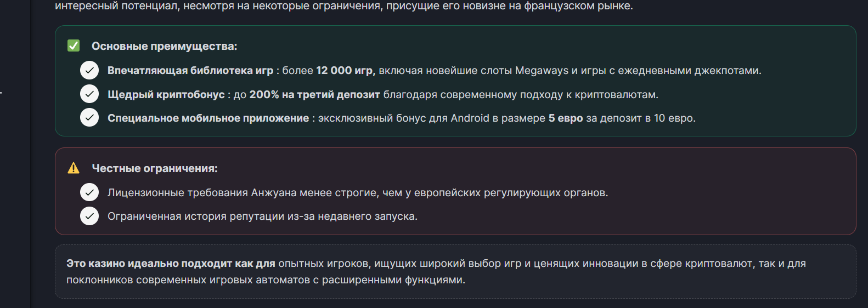Click the bold 5 евро text

click(566, 118)
